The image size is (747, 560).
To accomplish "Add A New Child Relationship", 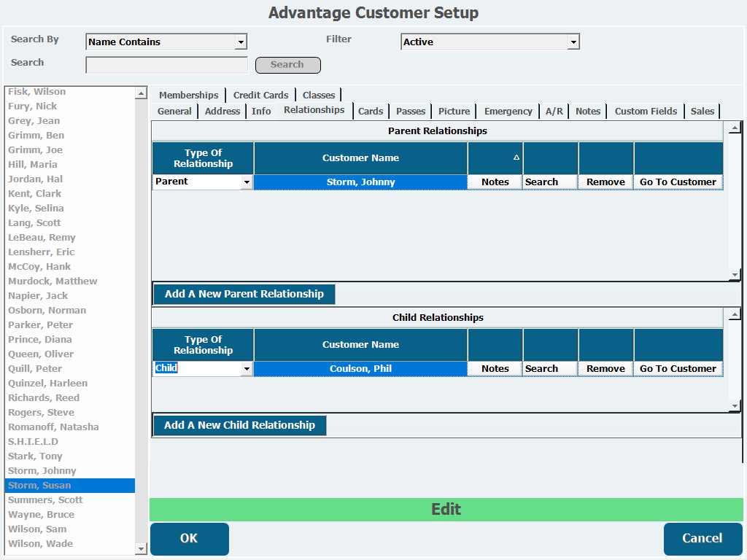I will pyautogui.click(x=239, y=425).
